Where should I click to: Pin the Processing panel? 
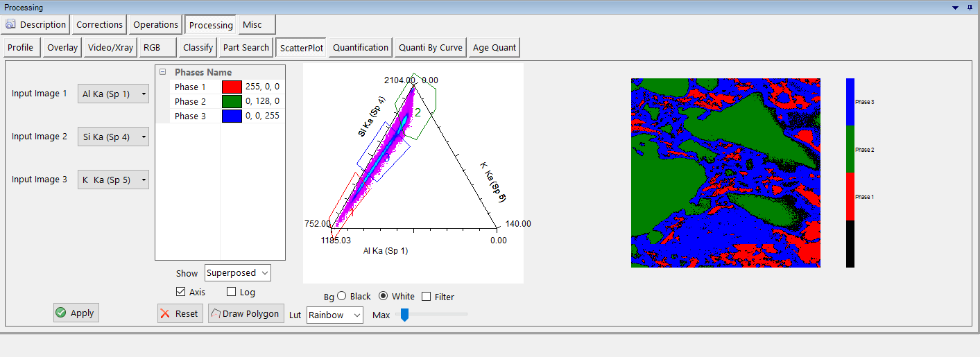tap(970, 7)
